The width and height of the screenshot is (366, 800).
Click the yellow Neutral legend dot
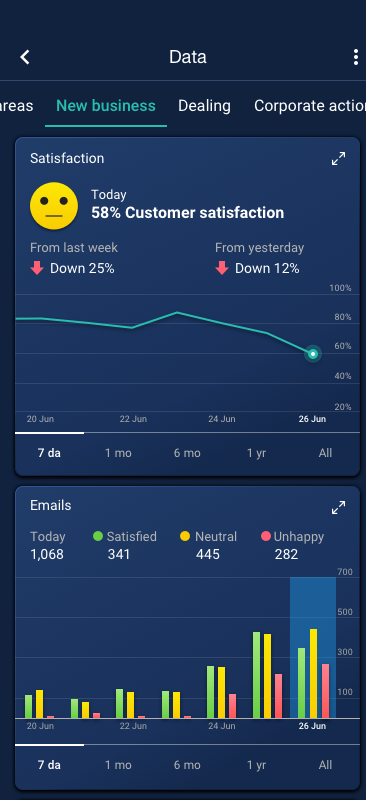click(x=185, y=536)
